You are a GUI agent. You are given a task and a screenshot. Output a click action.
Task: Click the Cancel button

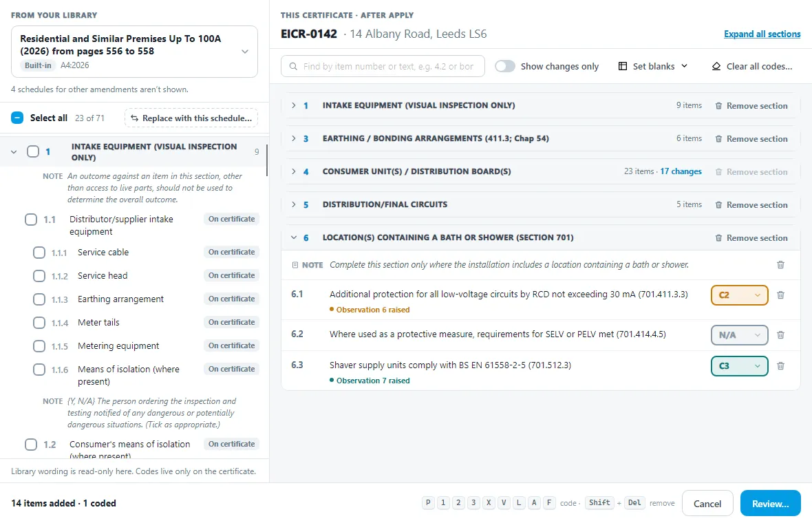[x=707, y=504]
